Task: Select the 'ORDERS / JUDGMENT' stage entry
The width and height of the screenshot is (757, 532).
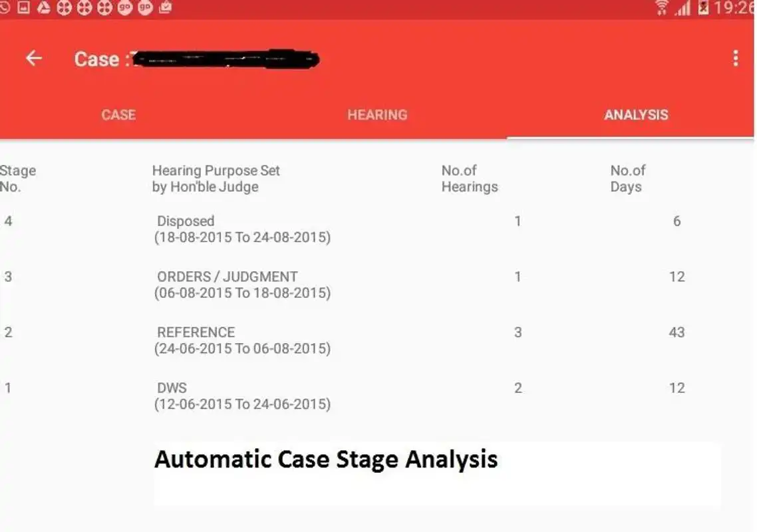Action: point(243,284)
